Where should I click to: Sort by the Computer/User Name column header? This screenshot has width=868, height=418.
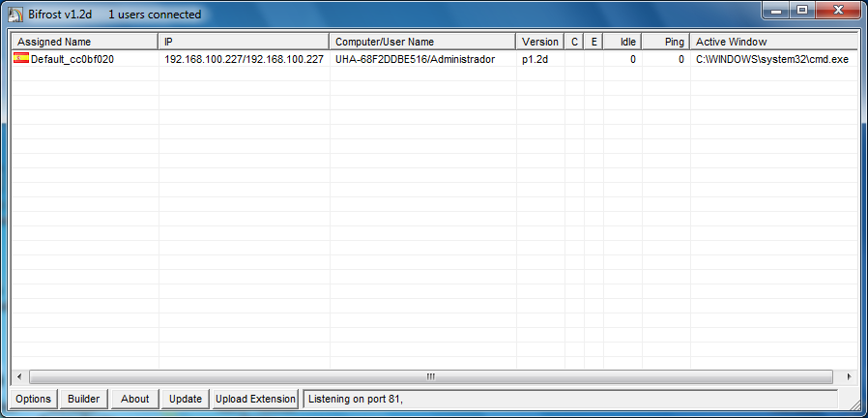click(x=422, y=42)
